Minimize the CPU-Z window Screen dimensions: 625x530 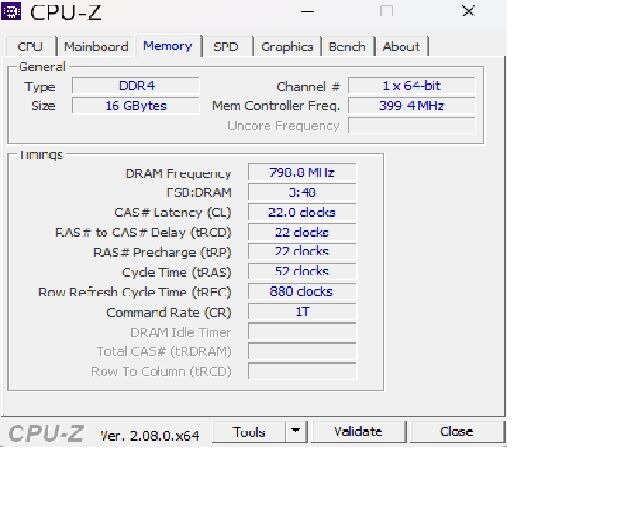point(307,11)
